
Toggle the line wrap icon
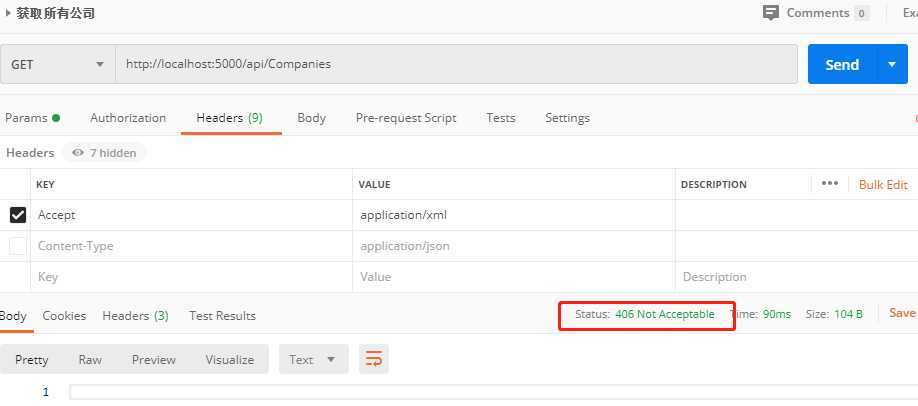point(374,359)
